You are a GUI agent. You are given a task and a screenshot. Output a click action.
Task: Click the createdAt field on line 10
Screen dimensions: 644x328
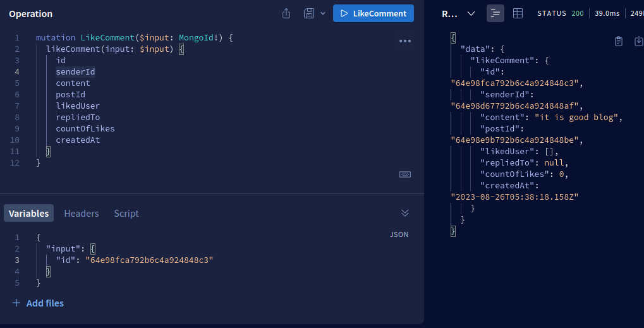coord(78,140)
